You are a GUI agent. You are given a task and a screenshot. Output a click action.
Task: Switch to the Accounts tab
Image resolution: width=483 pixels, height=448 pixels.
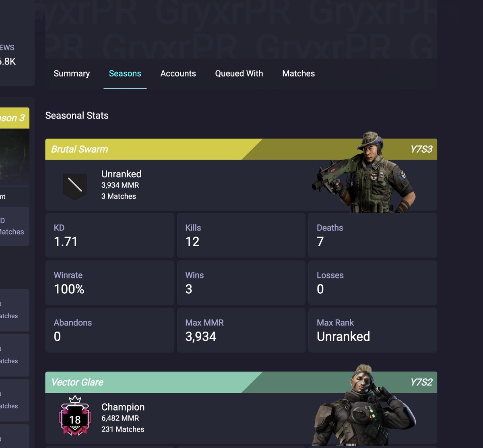(x=178, y=73)
